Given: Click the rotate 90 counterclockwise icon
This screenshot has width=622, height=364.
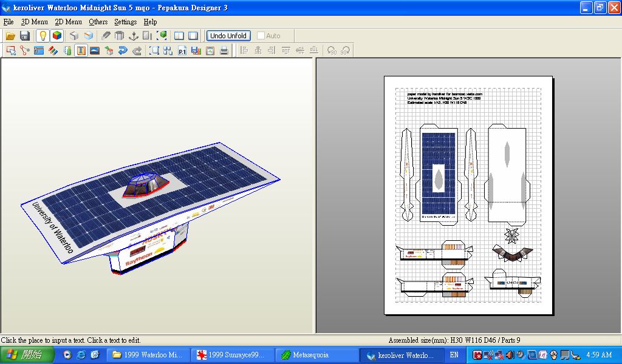Looking at the screenshot, I should (x=332, y=51).
